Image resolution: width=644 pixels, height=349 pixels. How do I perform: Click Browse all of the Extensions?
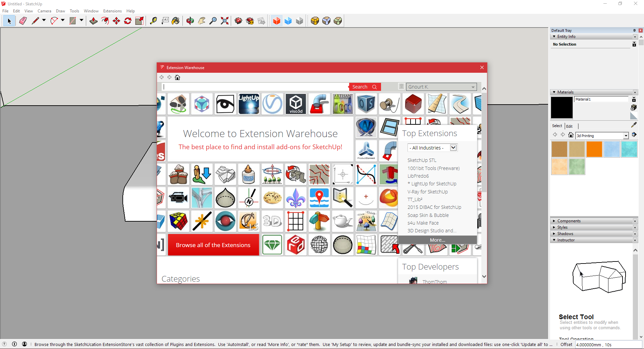pos(213,245)
